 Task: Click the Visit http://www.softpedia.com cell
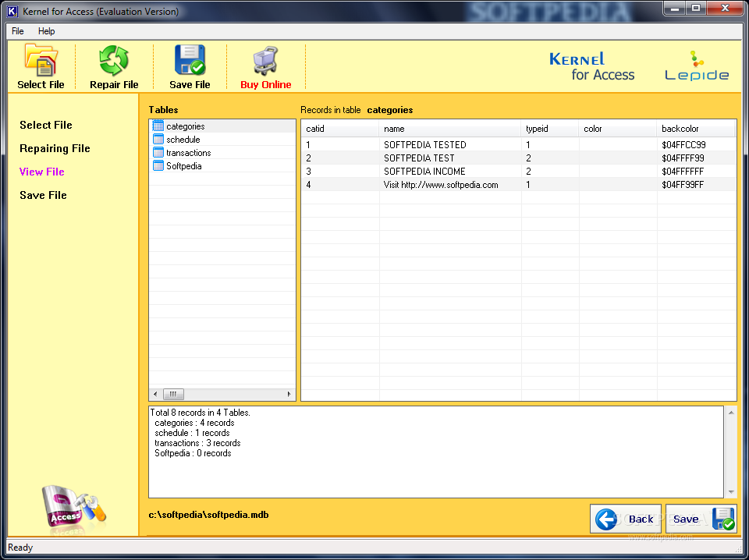450,185
